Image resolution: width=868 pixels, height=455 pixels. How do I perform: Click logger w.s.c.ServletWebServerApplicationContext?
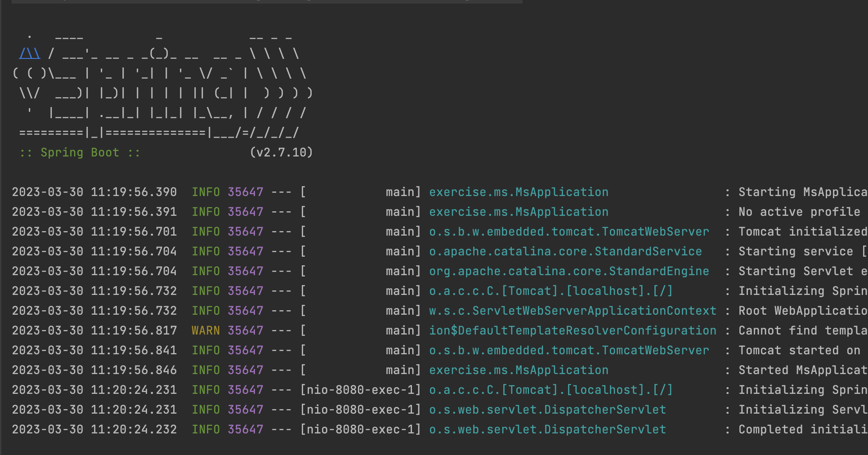pos(573,311)
